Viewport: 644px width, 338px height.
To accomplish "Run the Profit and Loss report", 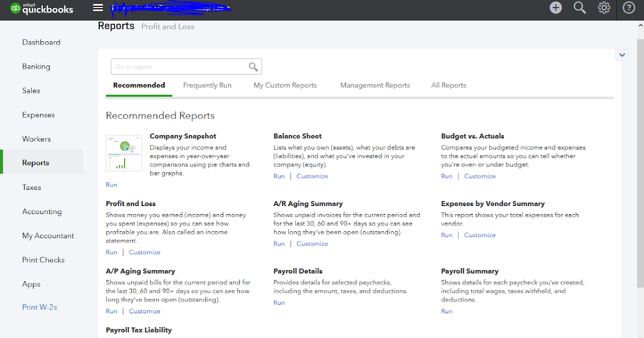I will [111, 252].
